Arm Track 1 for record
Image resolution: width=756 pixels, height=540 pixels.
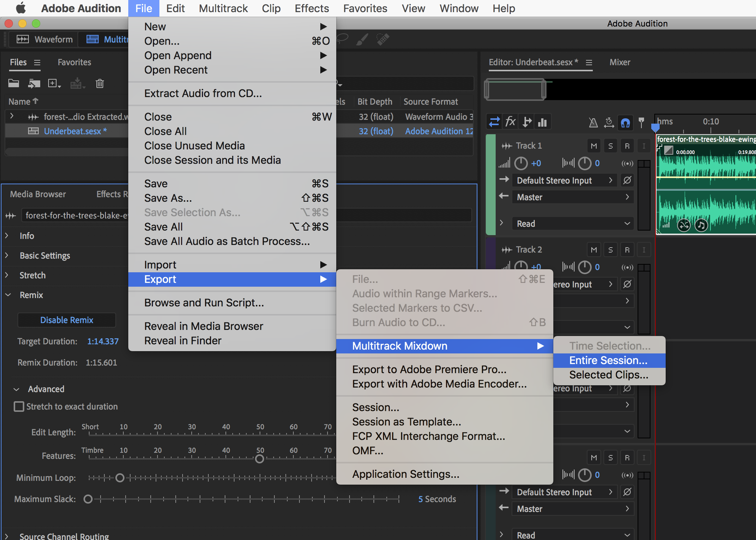click(x=627, y=146)
